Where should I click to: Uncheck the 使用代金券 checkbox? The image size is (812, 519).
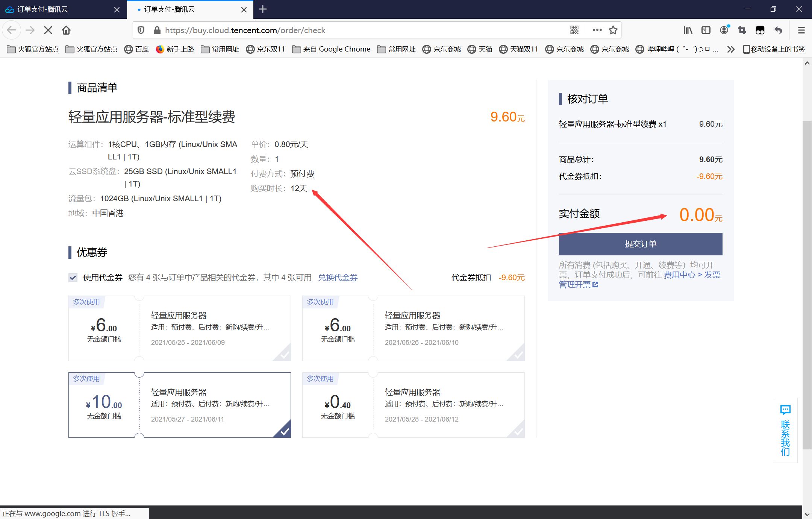pyautogui.click(x=73, y=278)
